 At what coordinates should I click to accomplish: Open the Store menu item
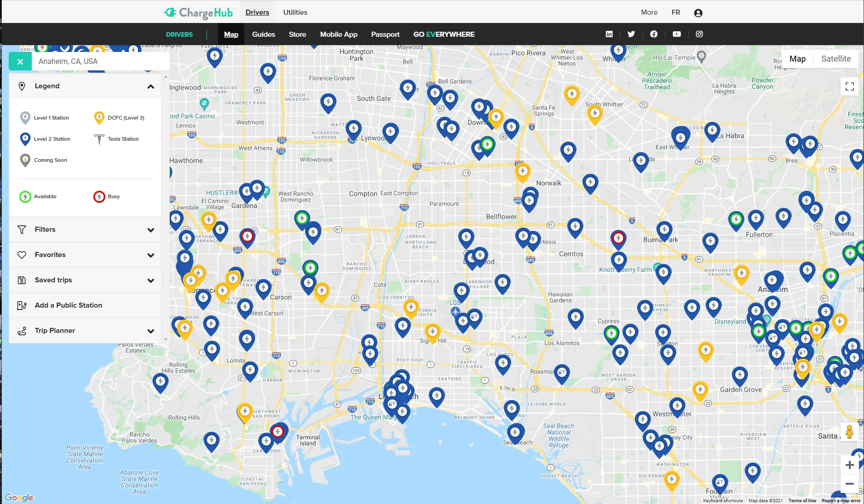pyautogui.click(x=298, y=34)
